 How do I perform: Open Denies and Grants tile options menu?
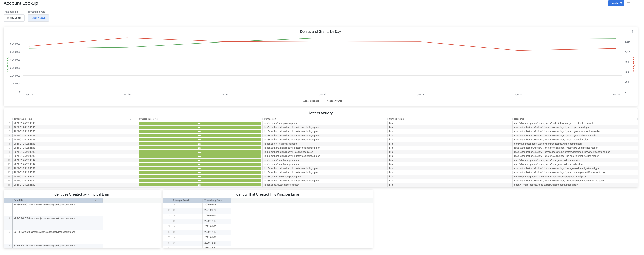[x=632, y=31]
